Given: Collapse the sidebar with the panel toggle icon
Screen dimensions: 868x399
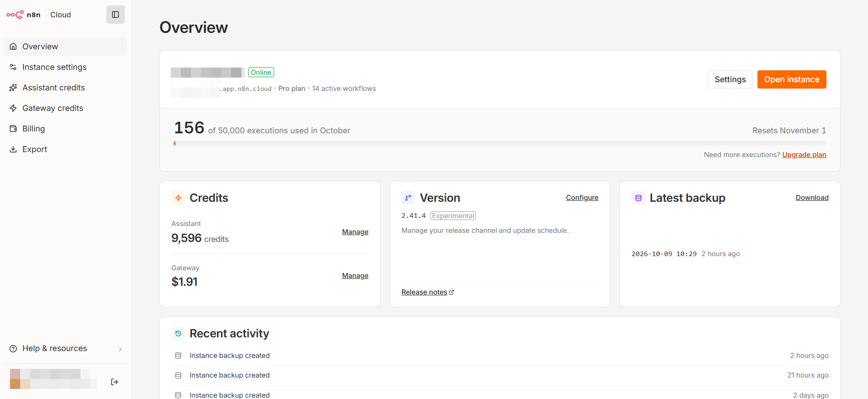Looking at the screenshot, I should 116,15.
